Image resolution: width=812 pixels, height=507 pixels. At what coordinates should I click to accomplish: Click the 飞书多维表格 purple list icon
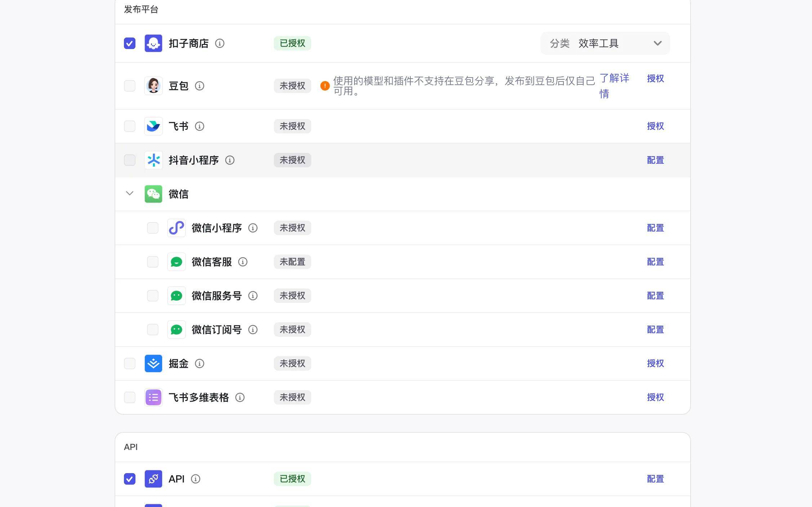pos(153,397)
